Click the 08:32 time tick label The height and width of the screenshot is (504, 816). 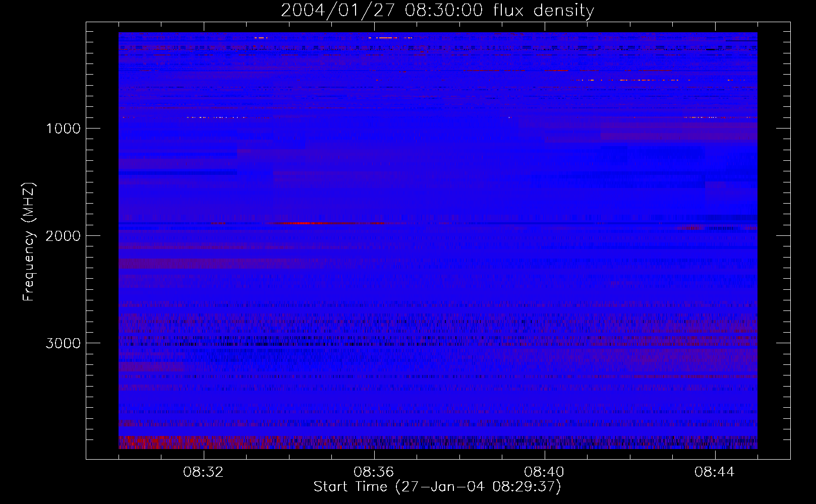click(204, 472)
